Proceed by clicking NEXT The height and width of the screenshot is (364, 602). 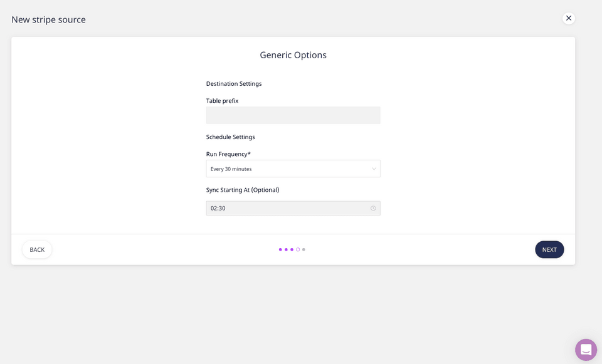point(549,249)
